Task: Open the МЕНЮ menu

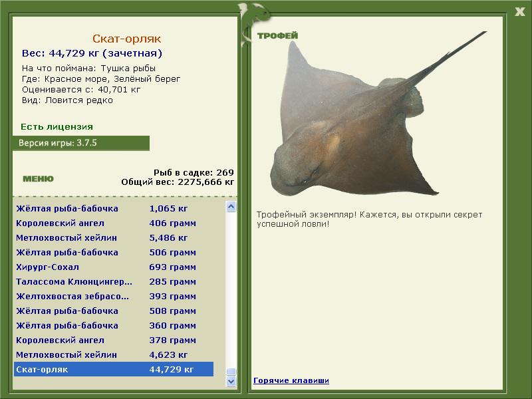Action: tap(38, 179)
